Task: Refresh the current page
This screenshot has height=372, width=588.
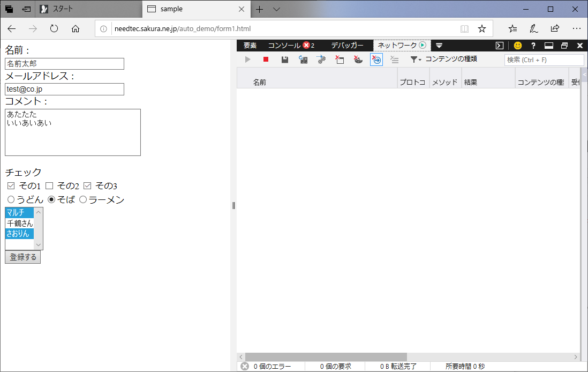Action: pos(54,28)
